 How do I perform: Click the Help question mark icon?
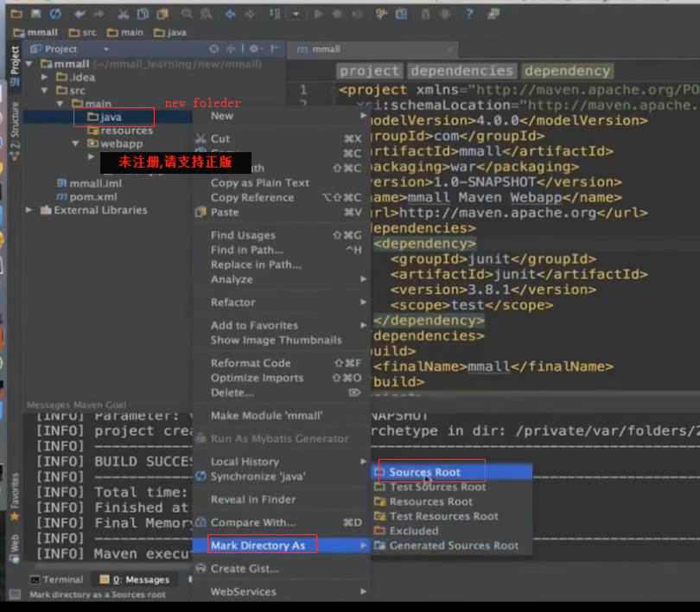coord(469,15)
